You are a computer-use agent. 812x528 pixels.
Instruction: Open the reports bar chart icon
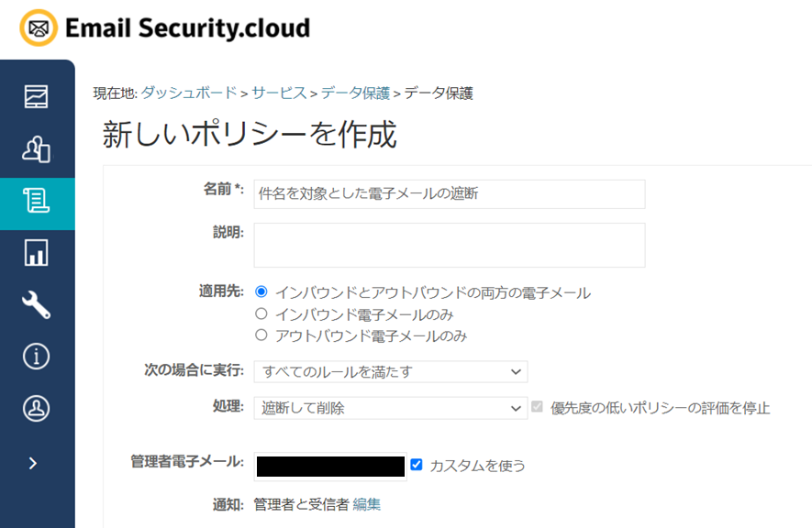coord(36,253)
